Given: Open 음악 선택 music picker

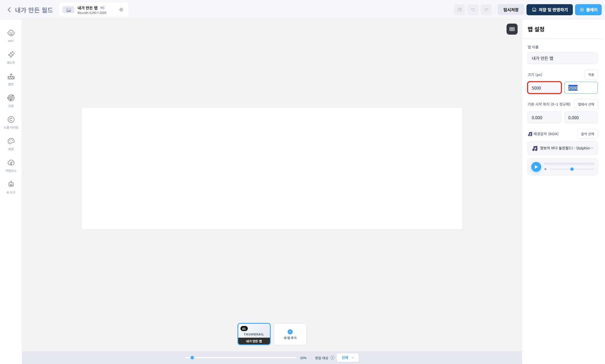Looking at the screenshot, I should (587, 134).
